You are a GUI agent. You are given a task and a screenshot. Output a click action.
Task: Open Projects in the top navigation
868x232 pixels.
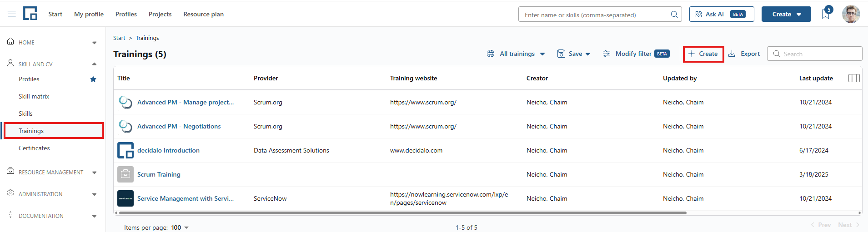160,14
